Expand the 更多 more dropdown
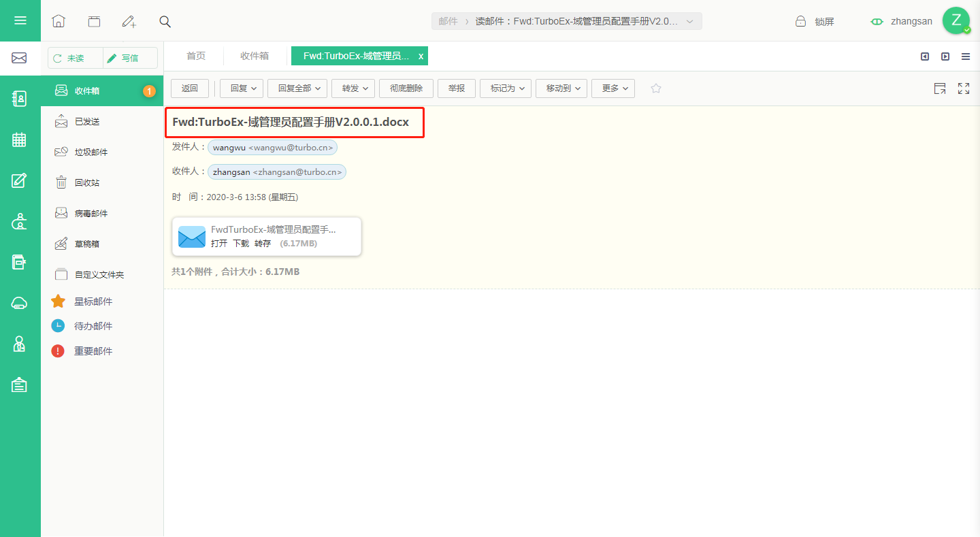This screenshot has width=980, height=537. coord(613,88)
